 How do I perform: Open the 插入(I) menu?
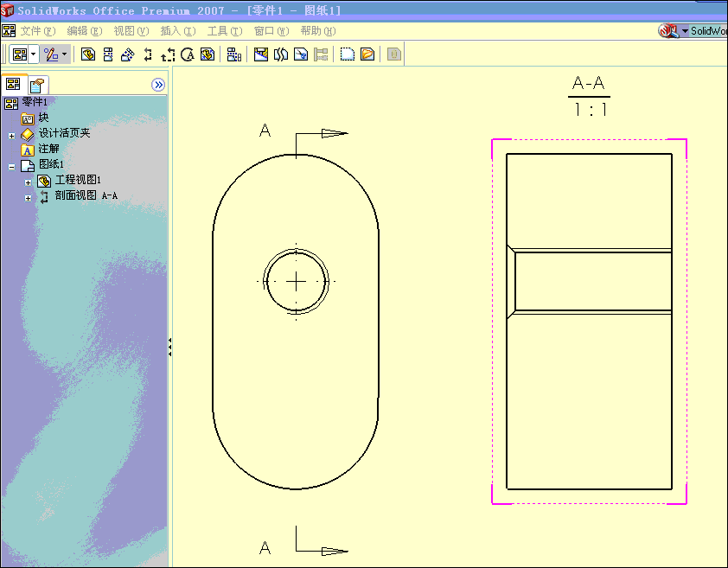click(x=178, y=31)
